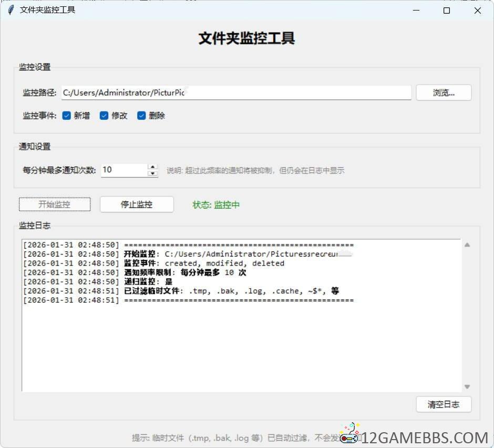Click log scrollbar up arrow

pos(467,245)
